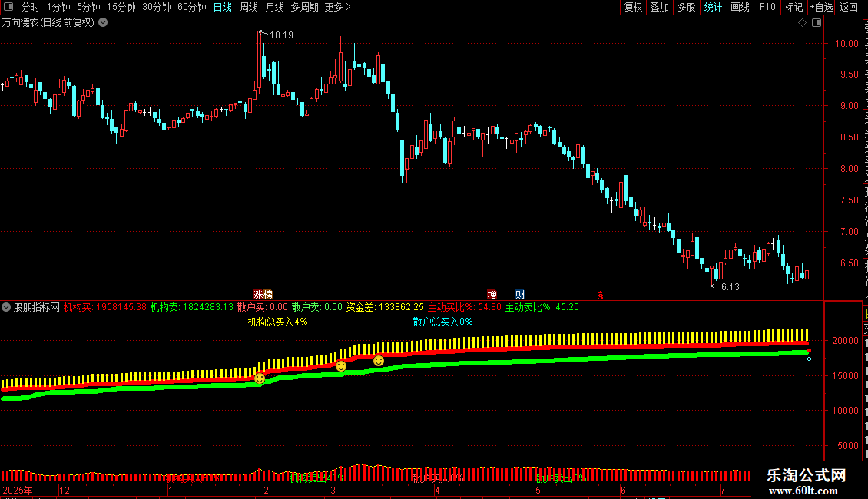
Task: Select the 30分钟 period tab
Action: click(x=157, y=7)
